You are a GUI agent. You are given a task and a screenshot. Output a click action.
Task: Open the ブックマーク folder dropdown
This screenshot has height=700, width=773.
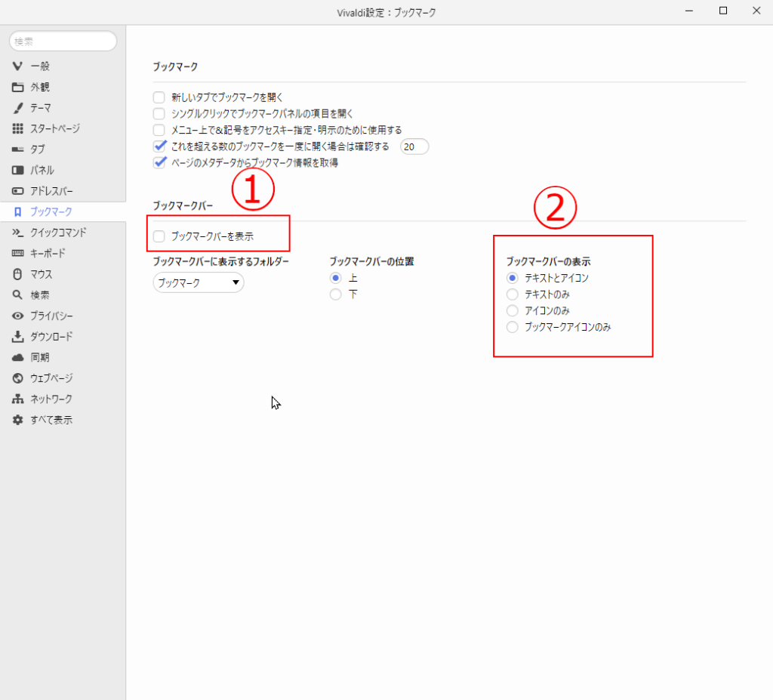[x=199, y=282]
